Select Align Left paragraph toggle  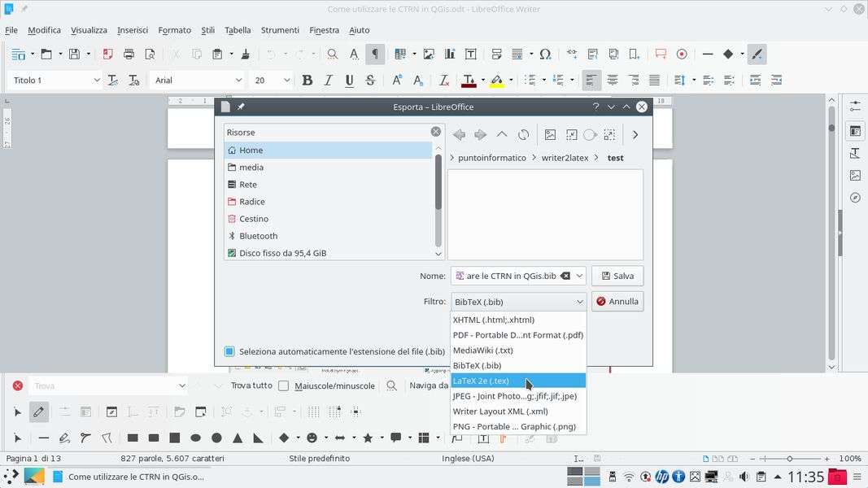tap(591, 81)
